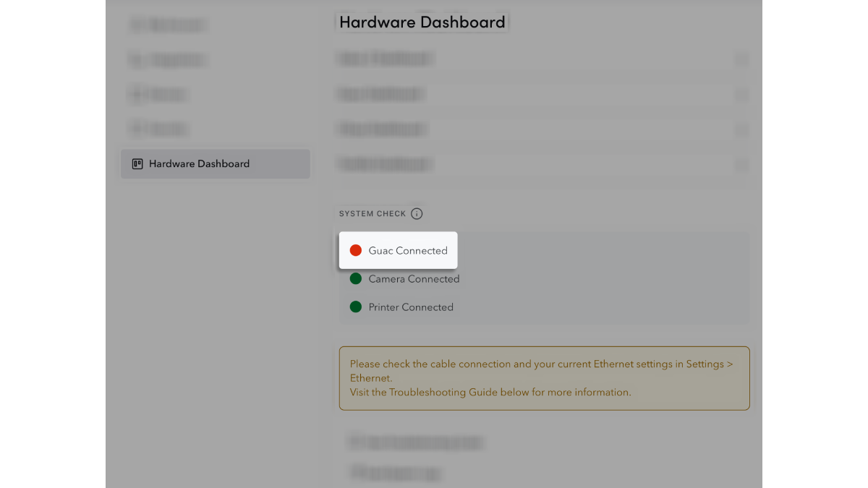
Task: Select the Guac Connected status text
Action: point(408,251)
